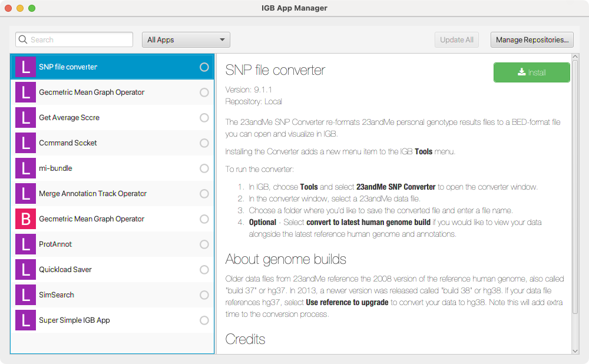Click the L icon next to Get Average Score
This screenshot has width=589, height=364.
[x=25, y=117]
